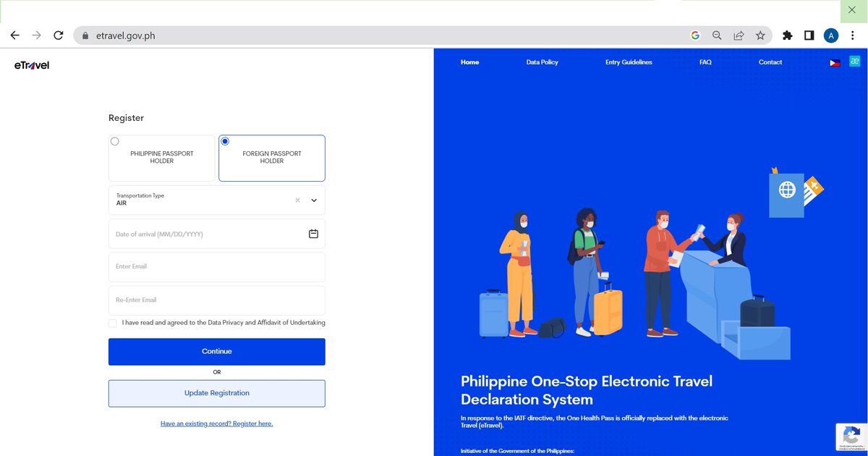The height and width of the screenshot is (456, 868).
Task: Select Philippine Passport Holder radio button
Action: (x=115, y=141)
